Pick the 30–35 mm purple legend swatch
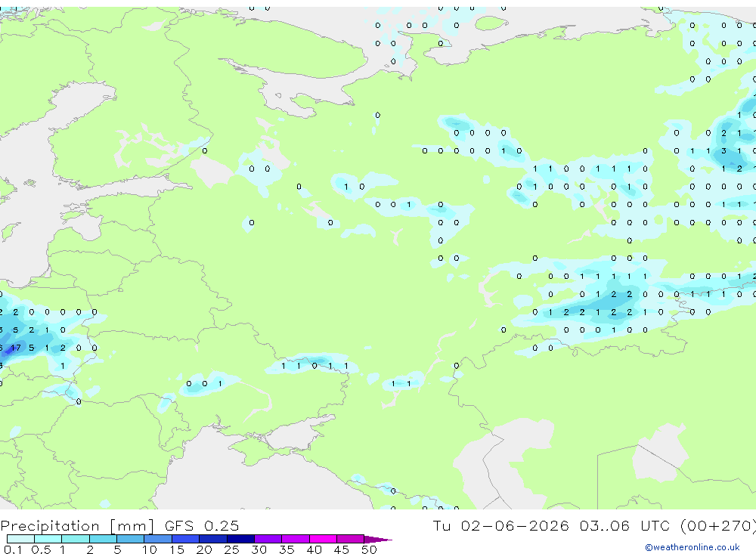Viewport: 756px width, 554px height. pyautogui.click(x=268, y=539)
